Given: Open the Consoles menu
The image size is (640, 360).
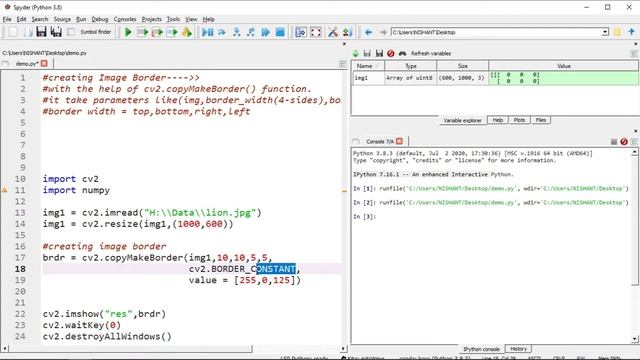Looking at the screenshot, I should tap(124, 19).
